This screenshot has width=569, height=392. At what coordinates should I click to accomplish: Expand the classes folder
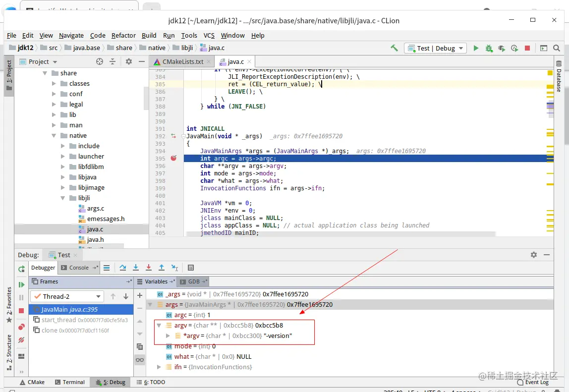(x=54, y=83)
